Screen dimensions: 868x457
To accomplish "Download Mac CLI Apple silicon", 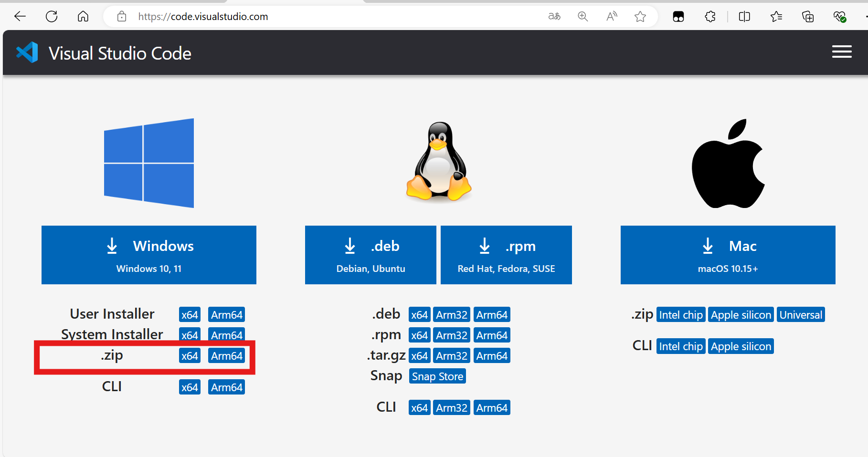I will tap(741, 346).
